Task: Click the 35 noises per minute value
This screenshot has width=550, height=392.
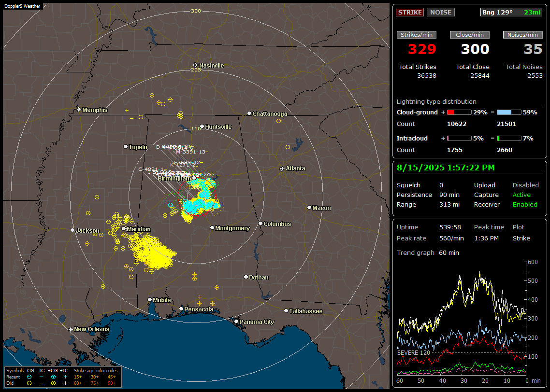Action: click(x=533, y=49)
